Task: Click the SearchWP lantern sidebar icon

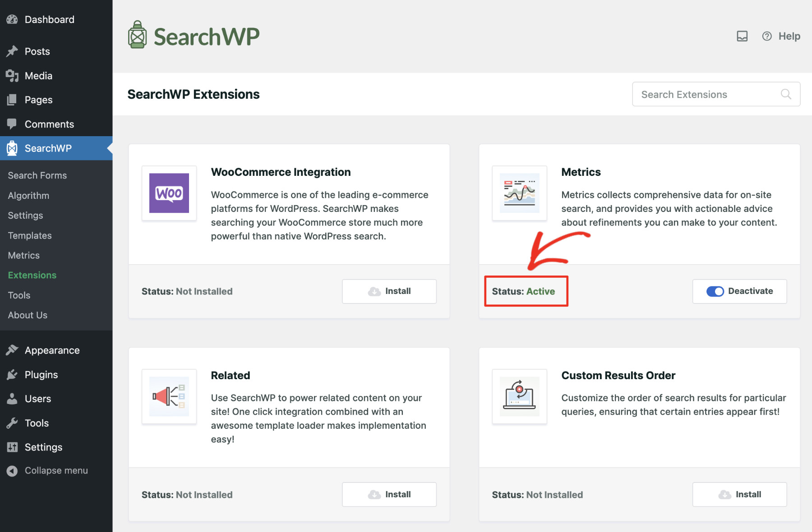Action: 12,148
